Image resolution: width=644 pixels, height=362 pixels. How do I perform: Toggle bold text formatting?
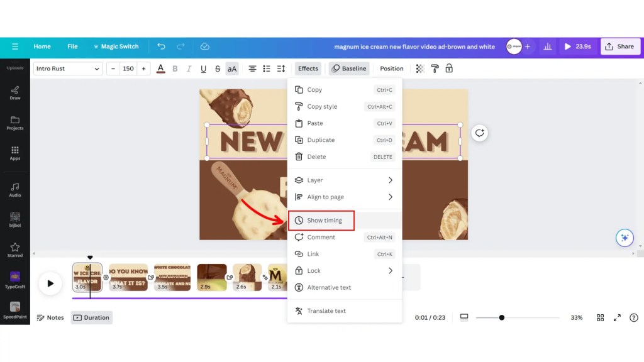click(x=175, y=69)
